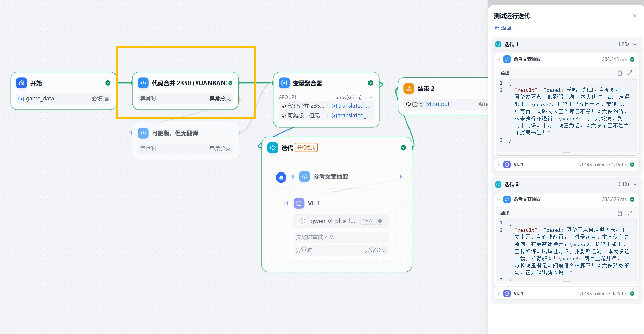This screenshot has width=644, height=334.
Task: Click the 参考文案抽取 icon under 迭代 2
Action: [507, 199]
